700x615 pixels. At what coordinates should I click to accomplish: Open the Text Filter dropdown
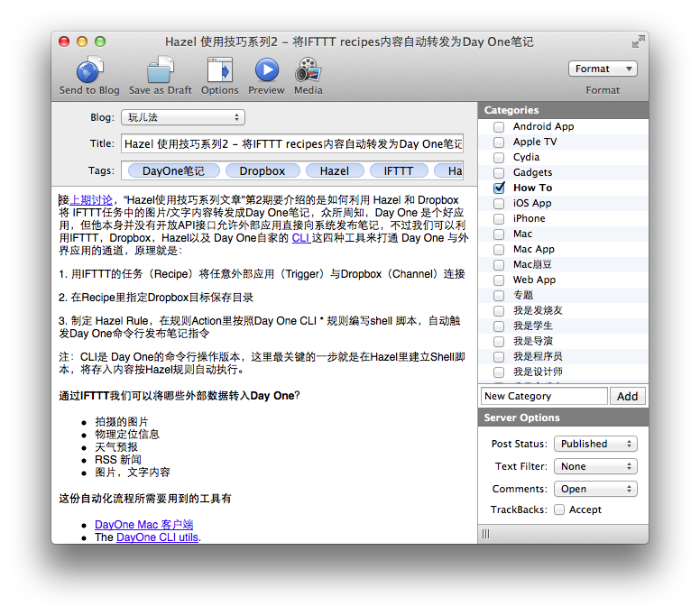595,466
